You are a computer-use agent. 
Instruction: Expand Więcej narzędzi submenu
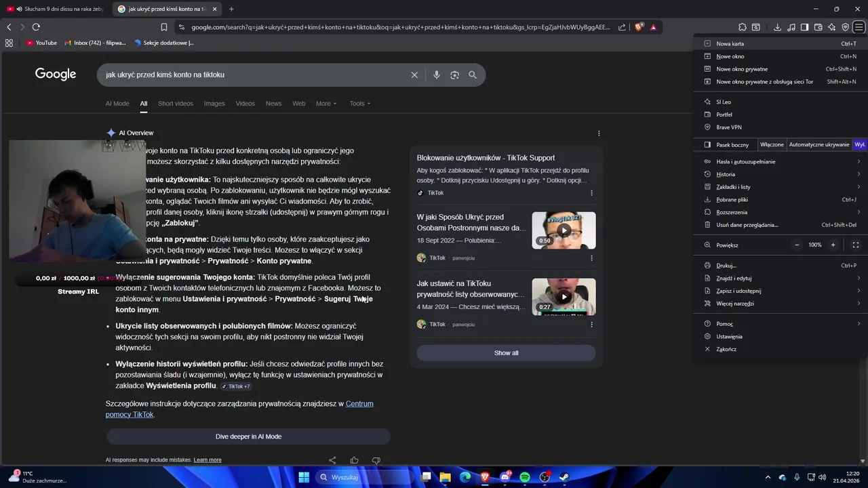[x=781, y=304]
